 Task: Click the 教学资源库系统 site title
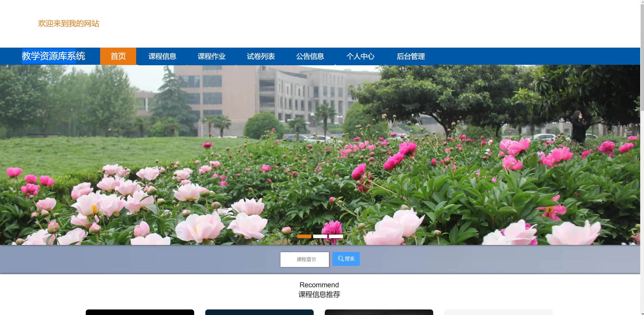pos(53,56)
